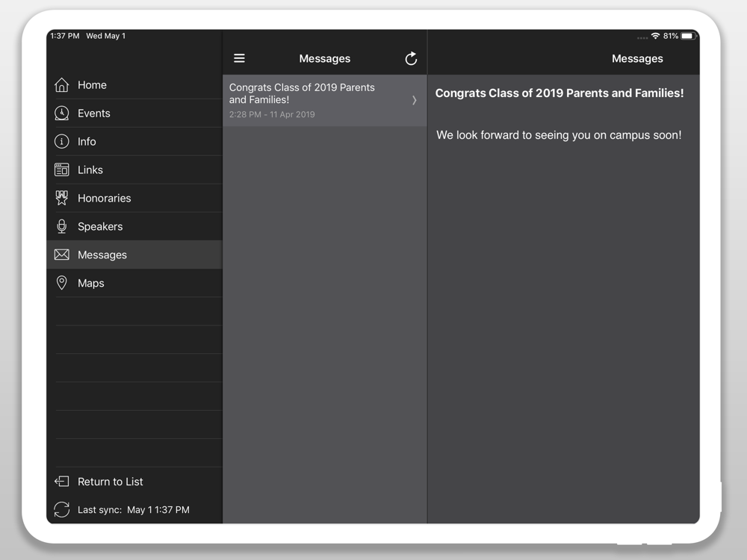Open the Events menu item
747x560 pixels.
94,113
